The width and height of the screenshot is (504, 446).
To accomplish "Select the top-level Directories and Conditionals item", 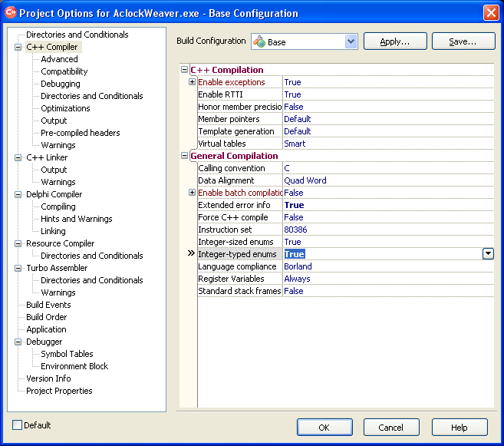I will click(77, 35).
